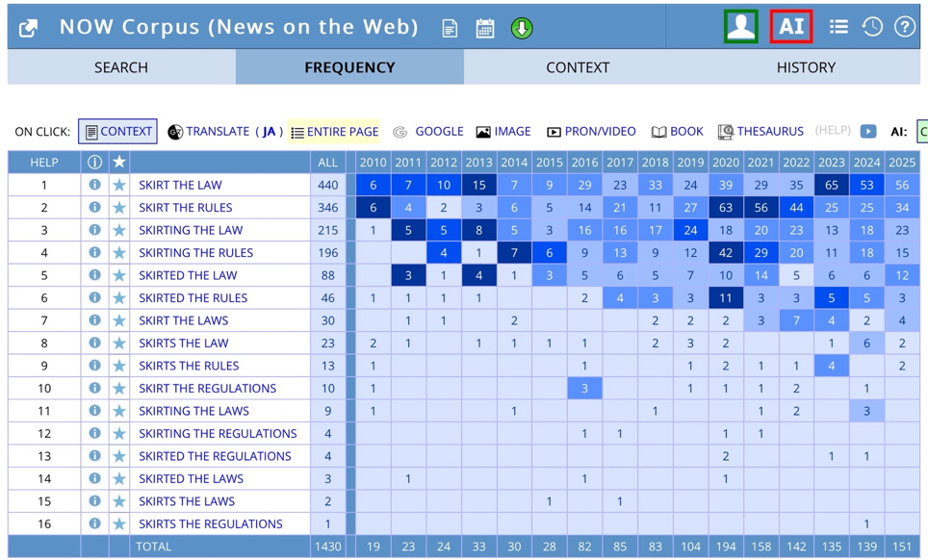Image resolution: width=928 pixels, height=560 pixels.
Task: Click the info icon in table header
Action: [94, 162]
